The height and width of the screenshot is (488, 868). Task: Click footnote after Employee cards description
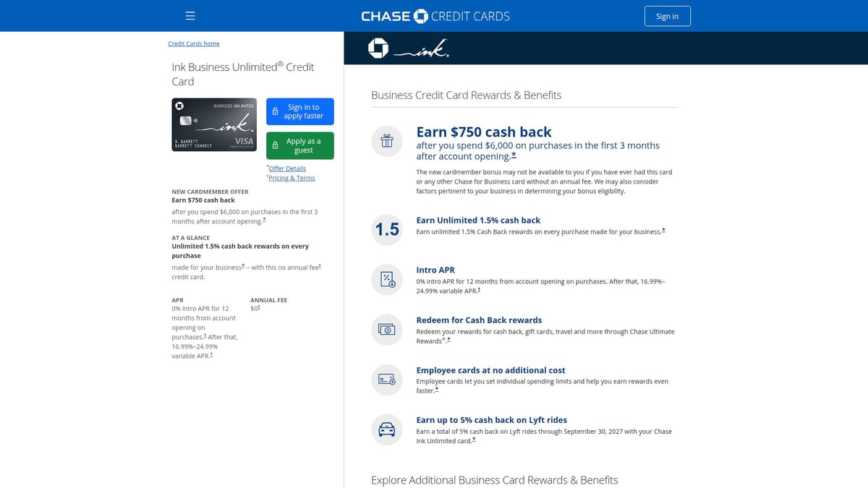point(436,390)
